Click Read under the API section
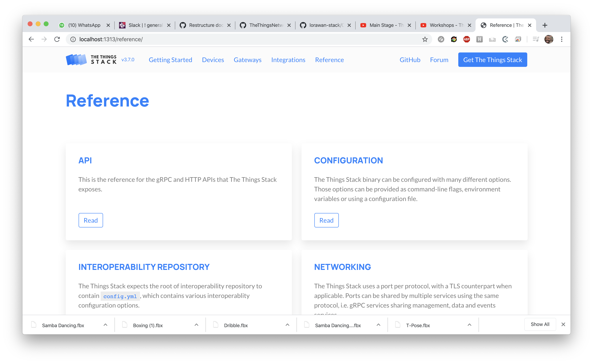Screen dimensions: 593x364 click(91, 220)
